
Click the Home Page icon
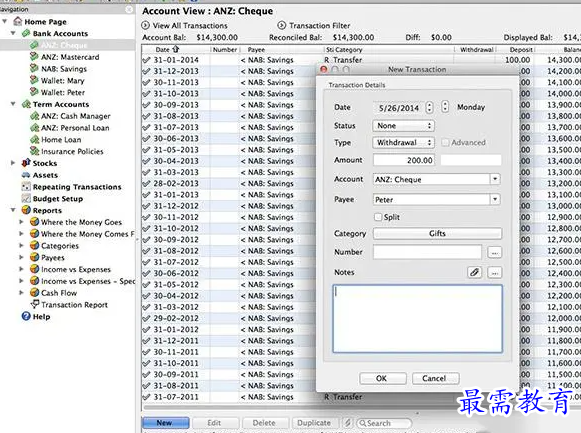click(17, 21)
